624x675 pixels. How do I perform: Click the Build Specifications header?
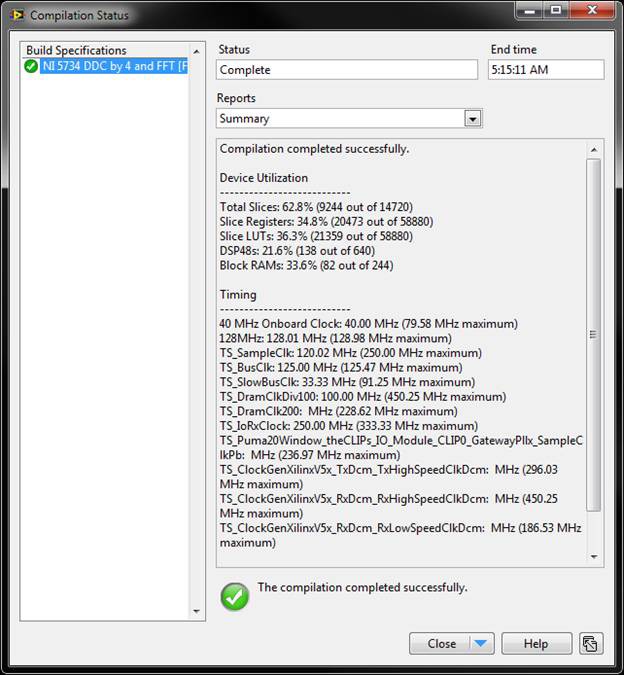click(x=76, y=50)
